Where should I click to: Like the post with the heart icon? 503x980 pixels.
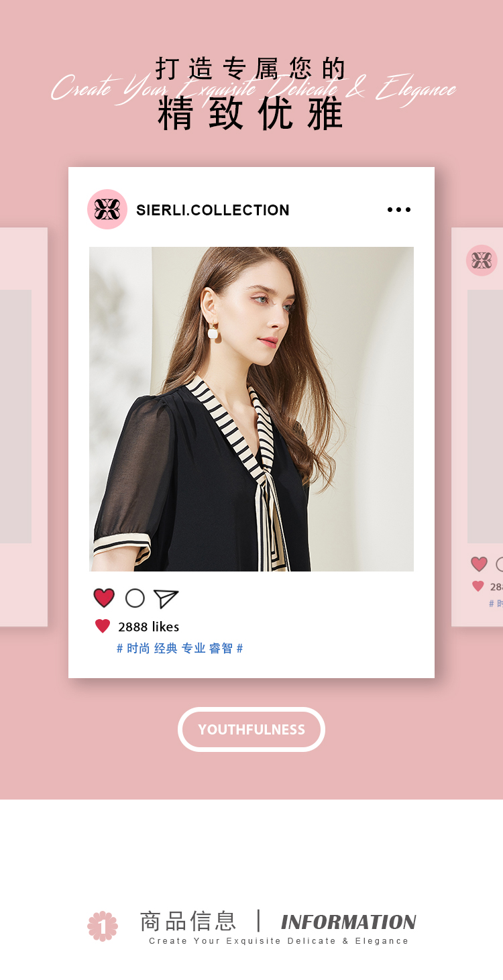click(x=104, y=598)
